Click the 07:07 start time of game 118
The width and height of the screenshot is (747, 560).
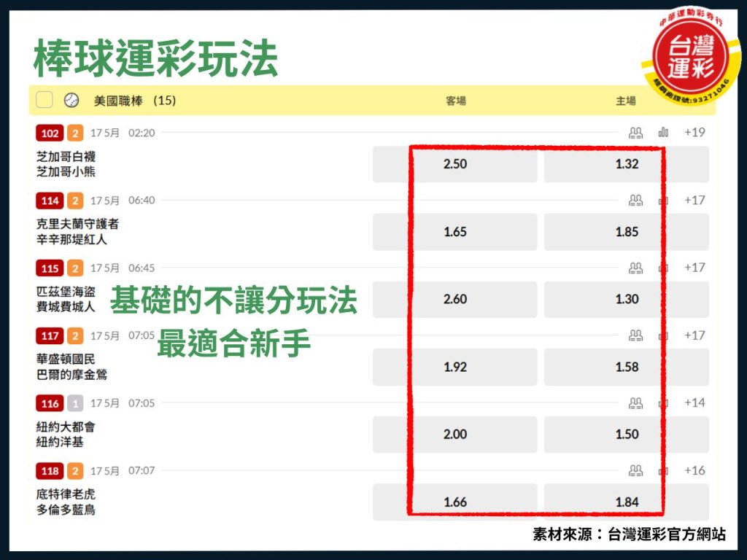point(142,471)
